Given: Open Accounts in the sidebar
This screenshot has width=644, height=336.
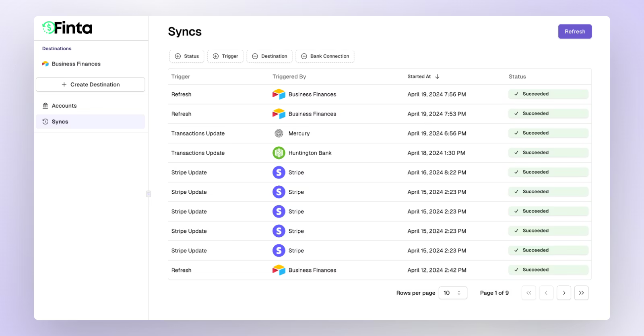Looking at the screenshot, I should coord(64,106).
